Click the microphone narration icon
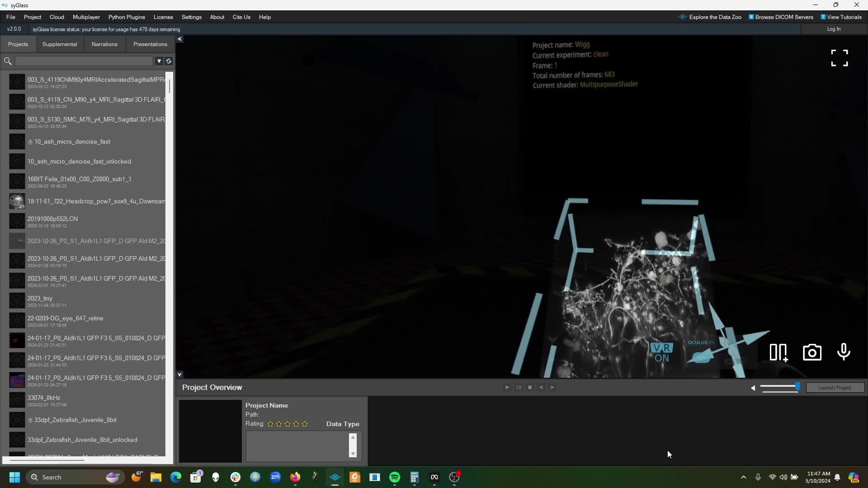Viewport: 868px width, 488px height. pos(844,352)
